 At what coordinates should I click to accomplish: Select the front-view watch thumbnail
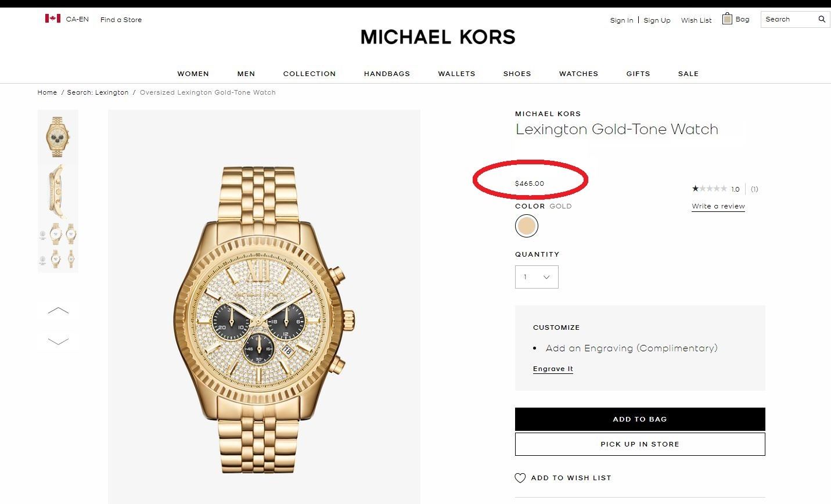(58, 136)
